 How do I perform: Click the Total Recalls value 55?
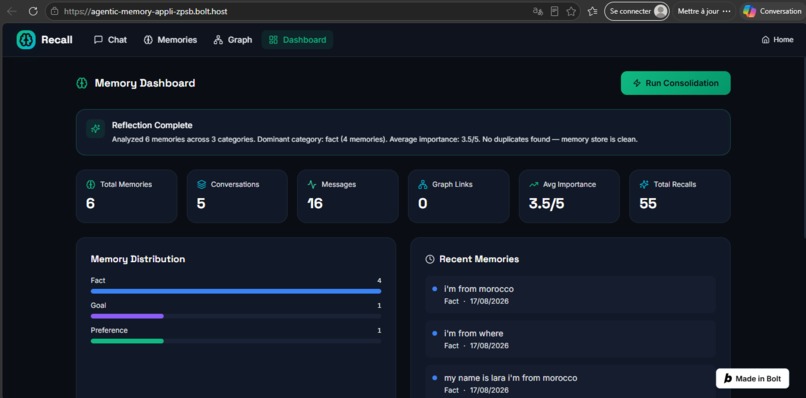click(648, 204)
